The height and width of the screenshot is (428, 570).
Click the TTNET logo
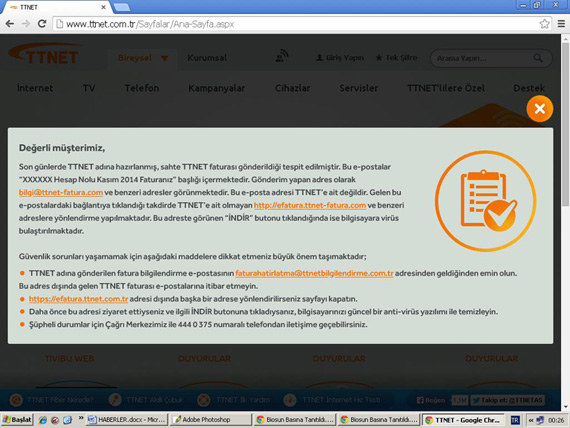pyautogui.click(x=44, y=55)
